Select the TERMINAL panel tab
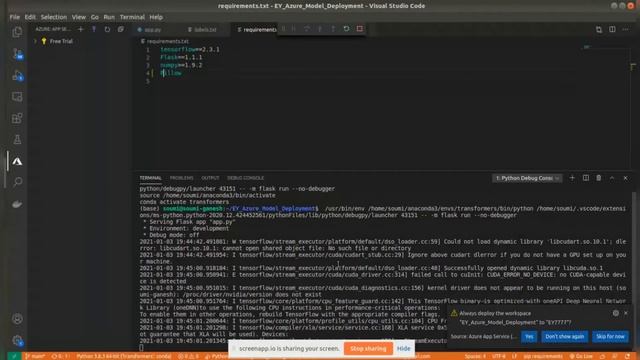The height and width of the screenshot is (360, 640). 151,178
